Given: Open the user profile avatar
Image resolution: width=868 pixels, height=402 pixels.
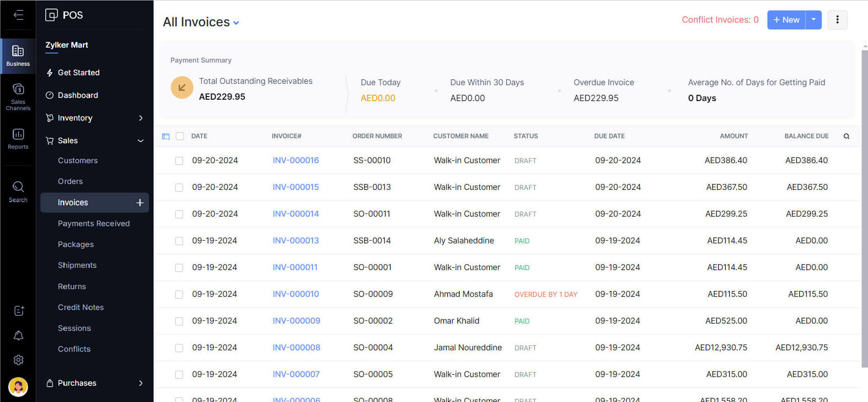Looking at the screenshot, I should pyautogui.click(x=18, y=387).
